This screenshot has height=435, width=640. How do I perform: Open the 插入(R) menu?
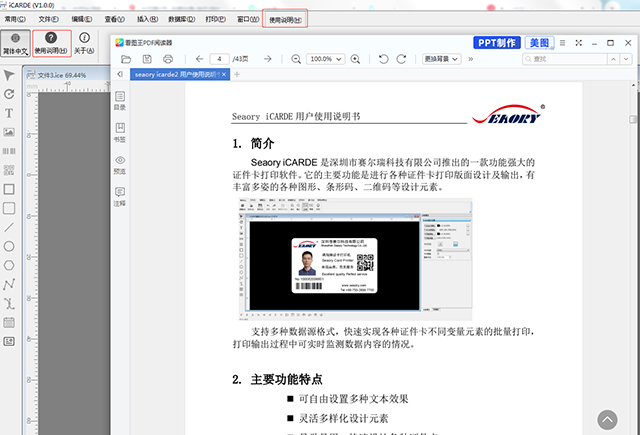pos(147,19)
